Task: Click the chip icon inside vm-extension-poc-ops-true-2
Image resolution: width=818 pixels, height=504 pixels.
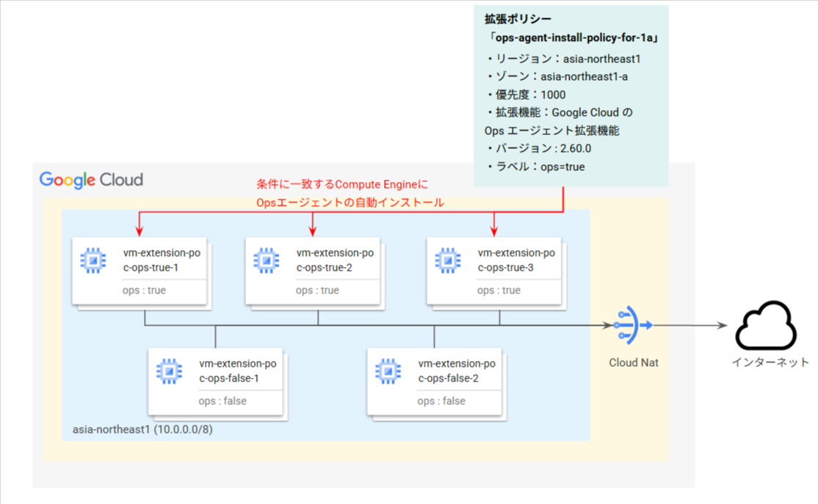Action: [x=264, y=259]
